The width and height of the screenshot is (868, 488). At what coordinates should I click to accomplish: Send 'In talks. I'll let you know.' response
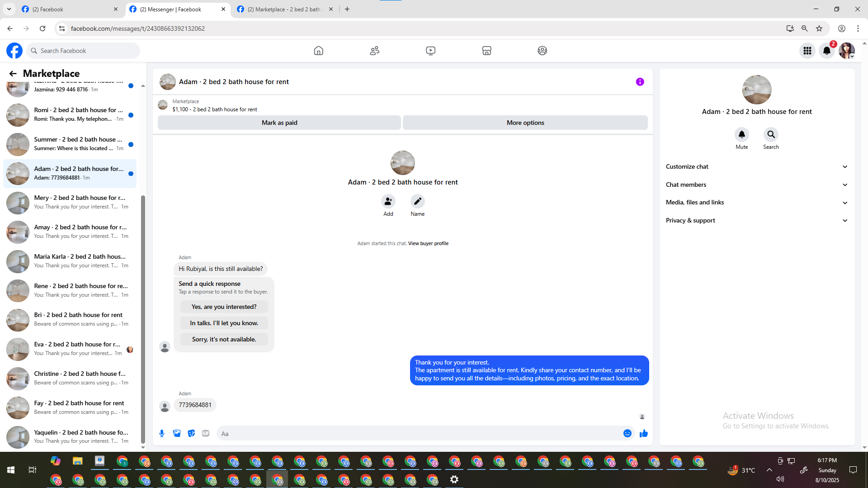point(224,323)
